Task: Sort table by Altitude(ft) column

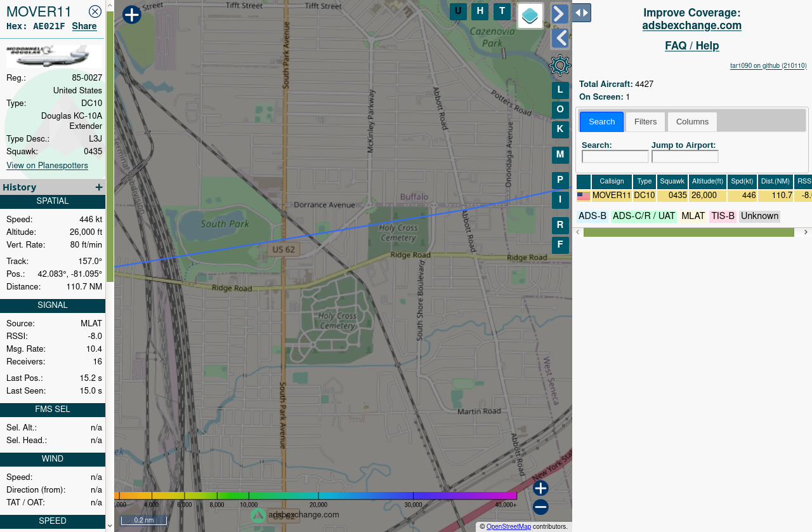Action: (707, 182)
